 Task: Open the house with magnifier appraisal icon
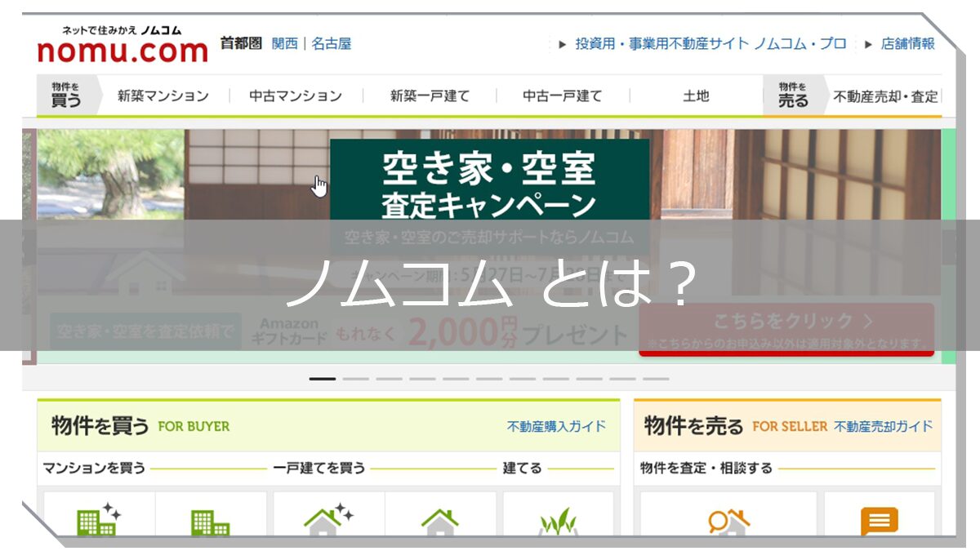[x=728, y=522]
